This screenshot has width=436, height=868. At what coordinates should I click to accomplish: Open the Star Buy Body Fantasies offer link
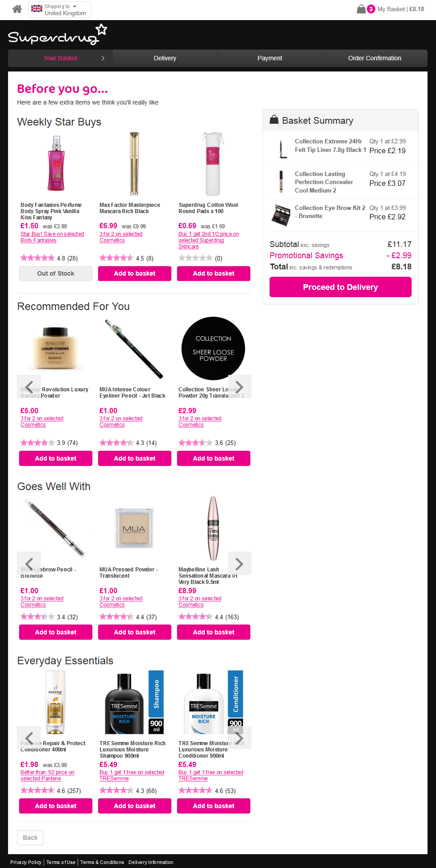click(52, 237)
